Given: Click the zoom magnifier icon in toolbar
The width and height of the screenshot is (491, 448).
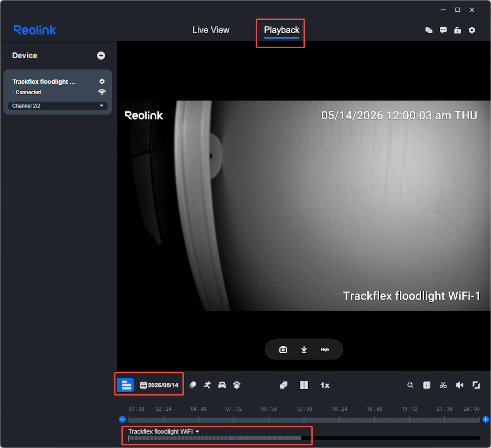Looking at the screenshot, I should (x=410, y=385).
